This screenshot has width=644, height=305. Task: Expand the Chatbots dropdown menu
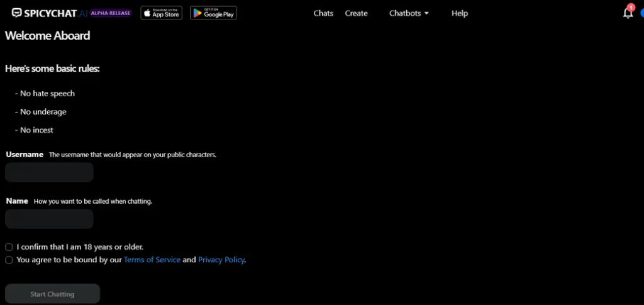[409, 13]
